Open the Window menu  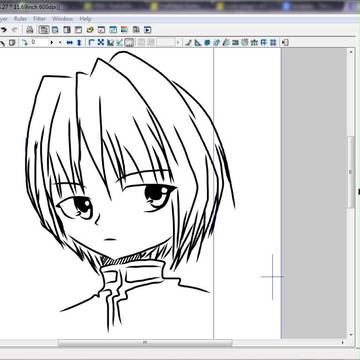coord(63,19)
